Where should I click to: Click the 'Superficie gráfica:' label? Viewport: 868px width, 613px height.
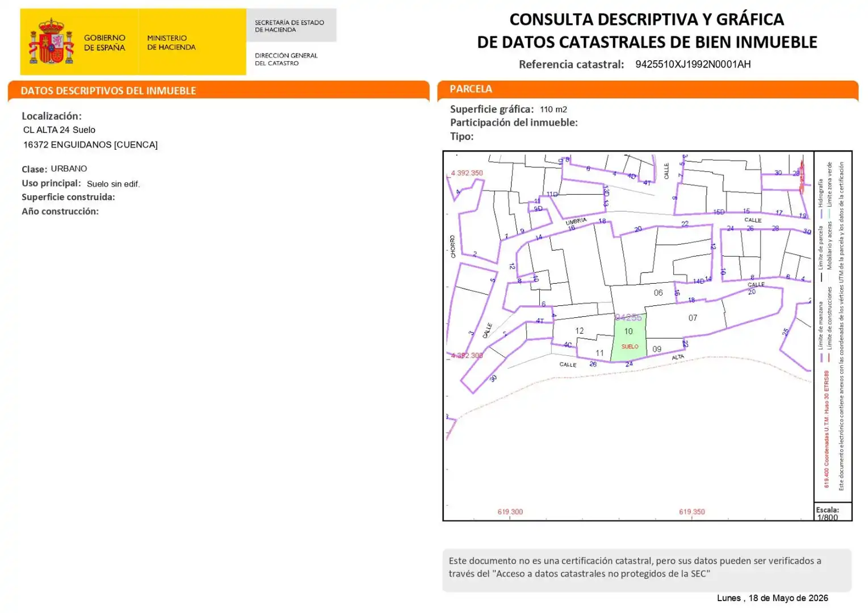pos(492,109)
